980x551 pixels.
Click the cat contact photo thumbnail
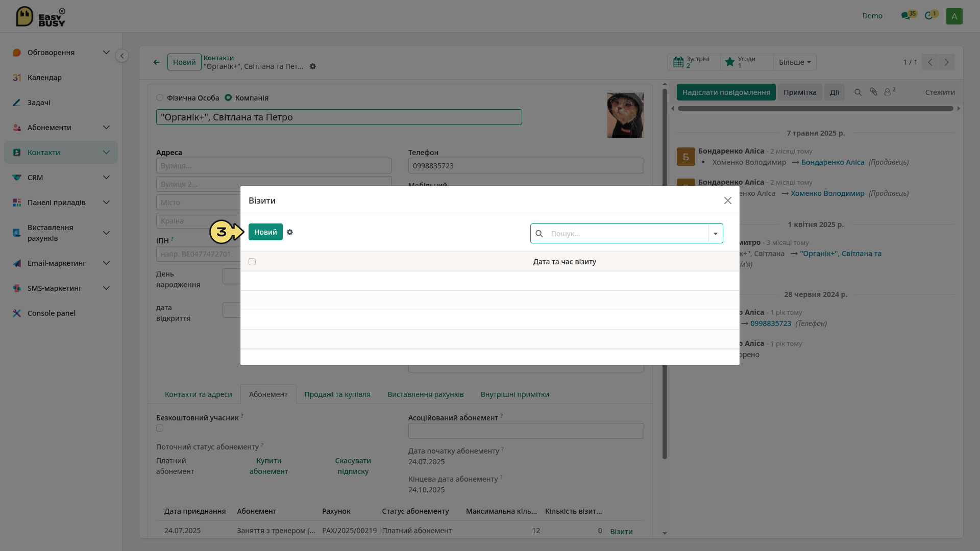tap(625, 115)
